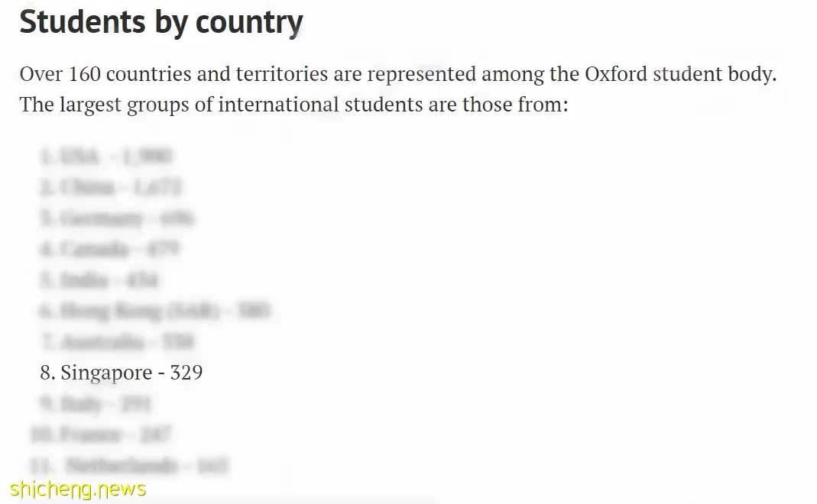
Task: Click the blurred Netherlands entry numbered 11
Action: (x=129, y=465)
